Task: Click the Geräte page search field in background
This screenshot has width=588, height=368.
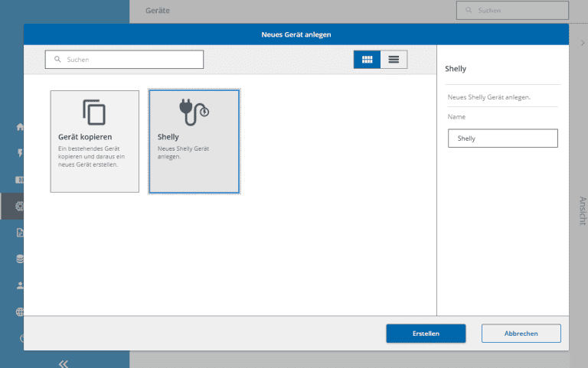Action: [512, 11]
